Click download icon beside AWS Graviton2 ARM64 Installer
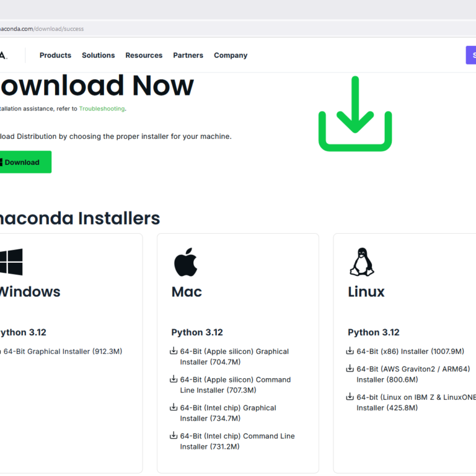Viewport: 476px width, 476px height. coord(350,369)
